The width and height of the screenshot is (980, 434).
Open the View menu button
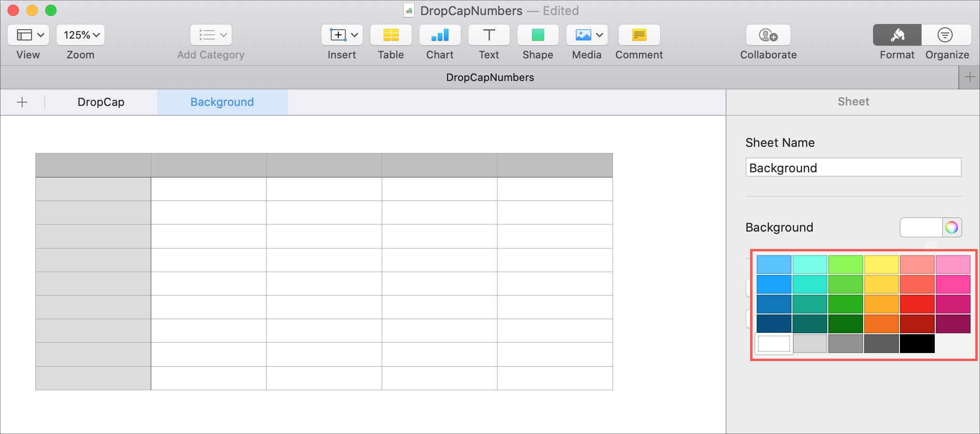coord(28,35)
